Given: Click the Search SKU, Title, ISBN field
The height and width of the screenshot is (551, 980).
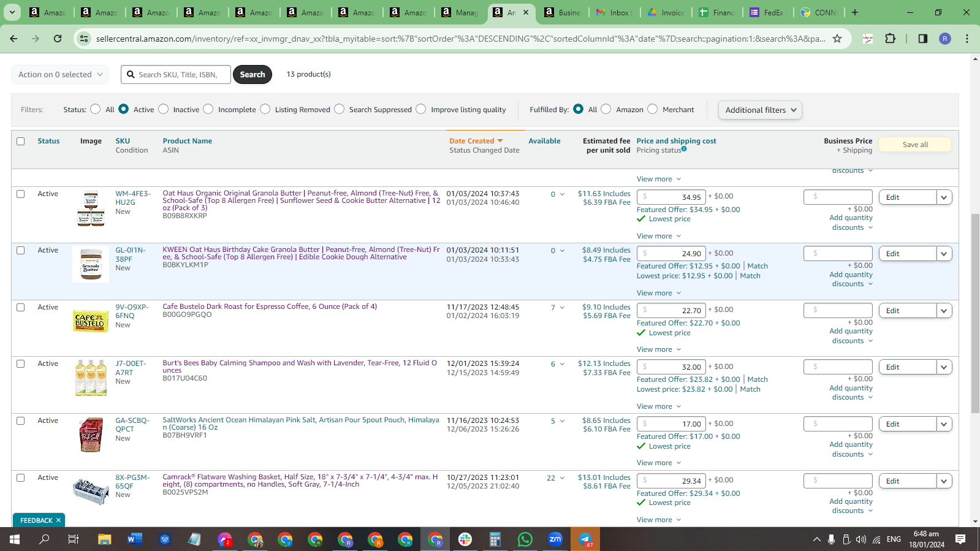Looking at the screenshot, I should click(x=176, y=75).
